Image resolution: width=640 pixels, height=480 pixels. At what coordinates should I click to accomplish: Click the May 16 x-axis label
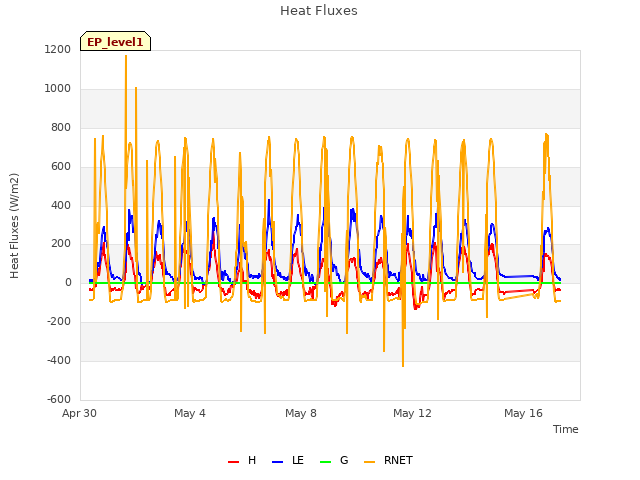click(x=523, y=413)
